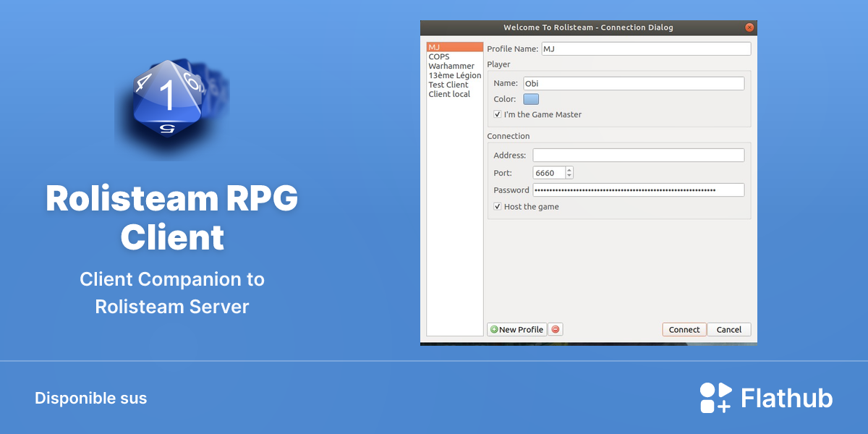Click the connection Address field
Viewport: 868px width, 434px height.
639,155
